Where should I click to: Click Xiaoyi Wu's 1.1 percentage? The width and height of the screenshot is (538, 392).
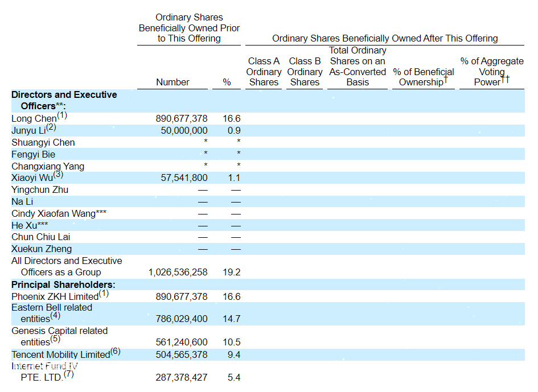coord(234,178)
